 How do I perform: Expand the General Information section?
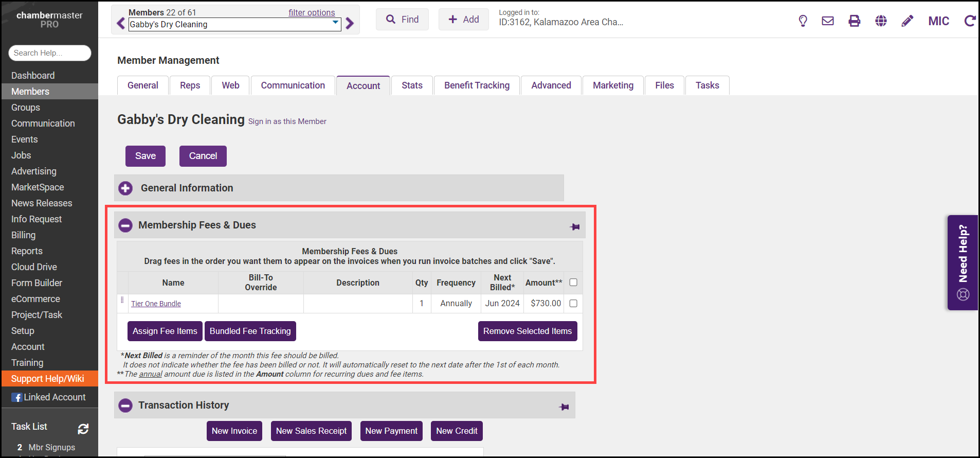(x=125, y=188)
